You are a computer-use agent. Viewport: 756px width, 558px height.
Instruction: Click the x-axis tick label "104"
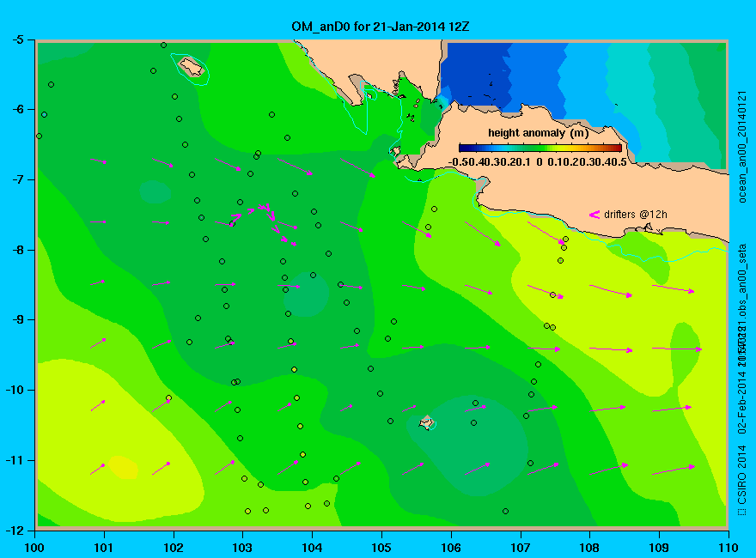tap(312, 548)
